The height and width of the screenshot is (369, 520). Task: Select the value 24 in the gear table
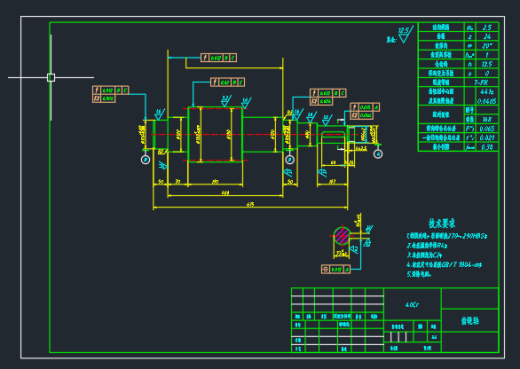pos(487,36)
